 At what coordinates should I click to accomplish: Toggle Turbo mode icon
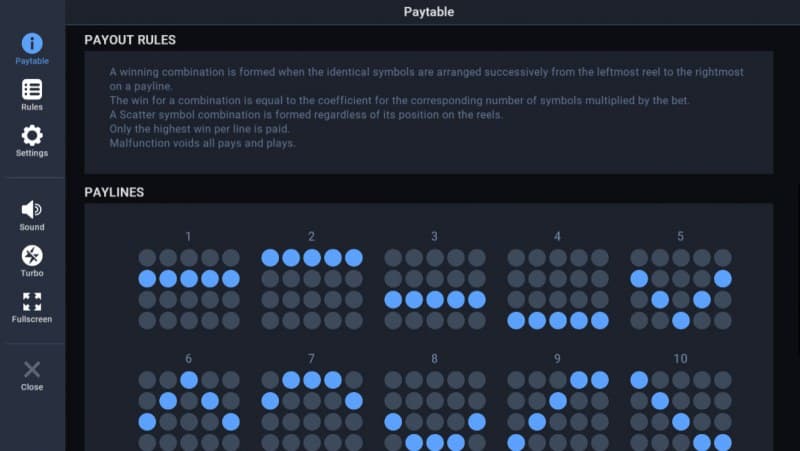pyautogui.click(x=32, y=255)
